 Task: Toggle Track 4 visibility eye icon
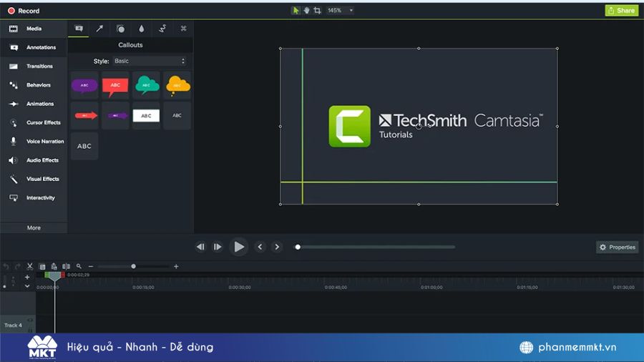point(30,320)
